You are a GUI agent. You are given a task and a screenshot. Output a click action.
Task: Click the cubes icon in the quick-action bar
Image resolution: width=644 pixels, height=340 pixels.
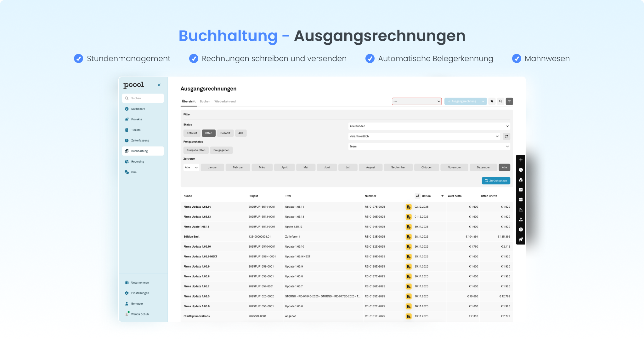(521, 180)
